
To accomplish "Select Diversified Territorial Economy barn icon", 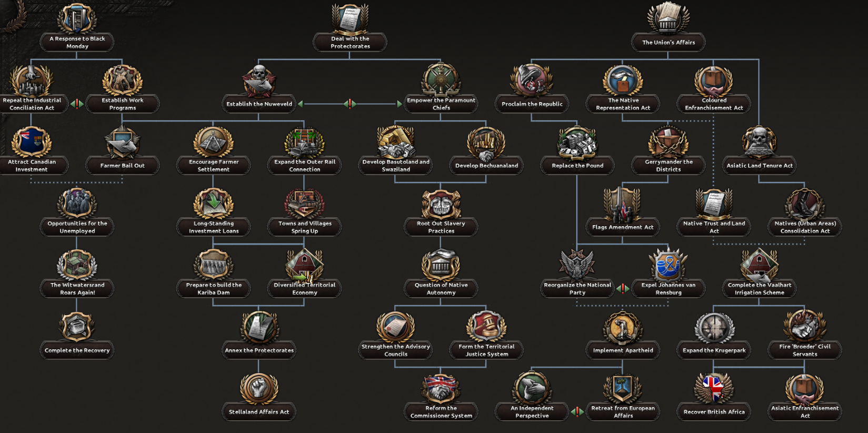I will (x=304, y=265).
